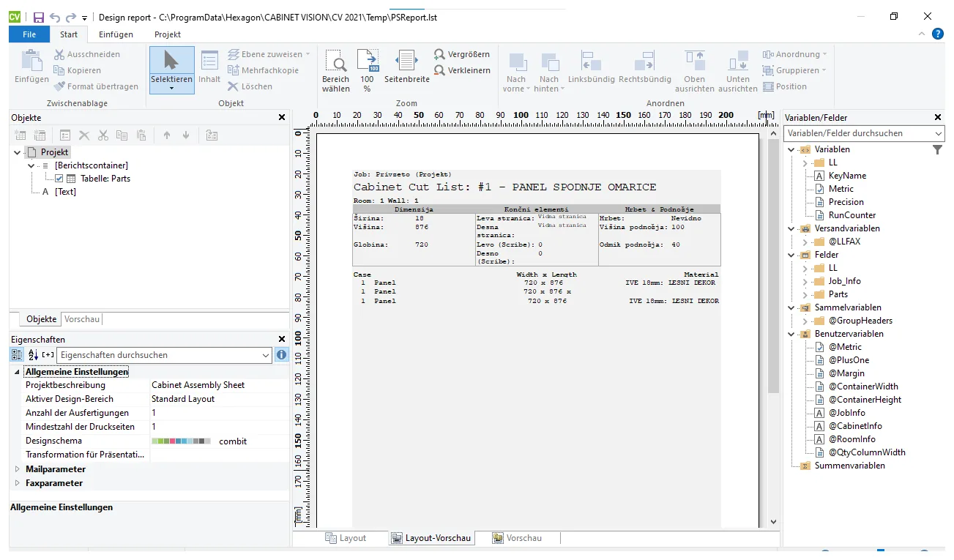Click the Nach hinten arrange button

pyautogui.click(x=549, y=71)
